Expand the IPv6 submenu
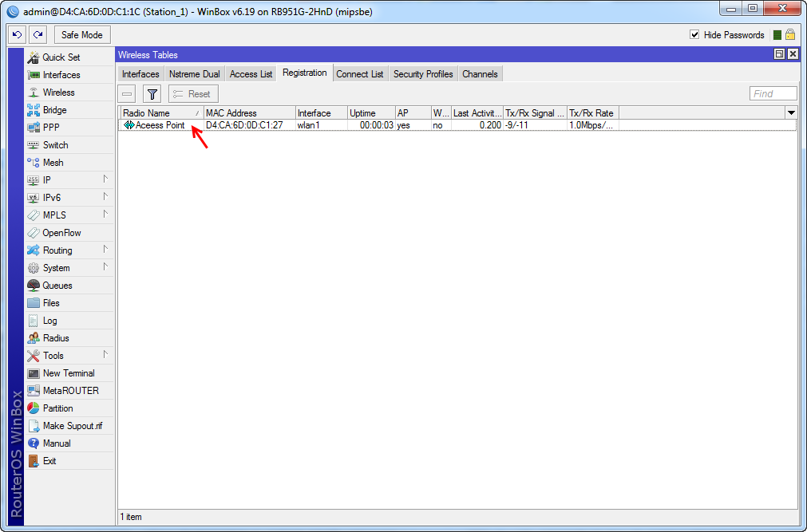Viewport: 807px width, 532px height. pyautogui.click(x=105, y=197)
